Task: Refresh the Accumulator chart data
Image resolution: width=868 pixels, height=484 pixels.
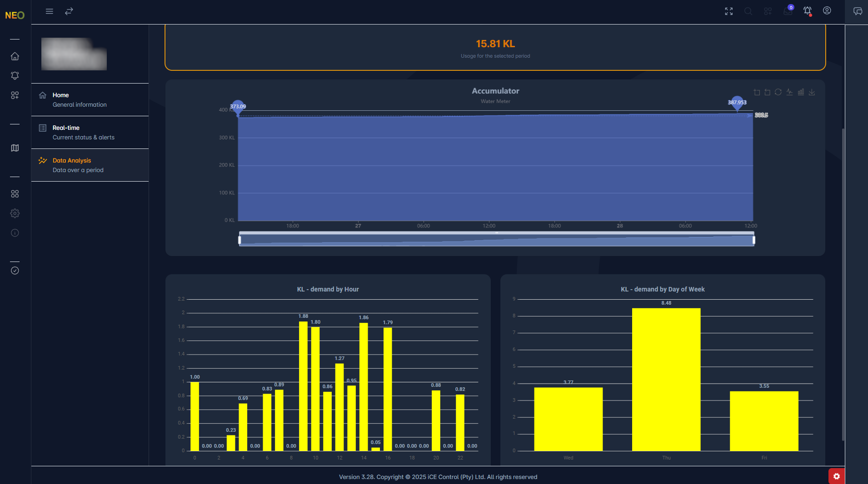Action: pos(778,92)
